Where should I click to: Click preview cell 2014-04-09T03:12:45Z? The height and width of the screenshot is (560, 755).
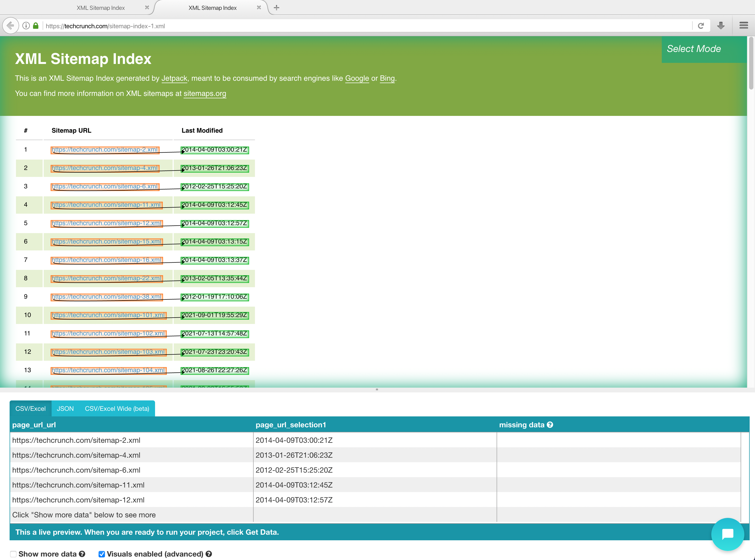375,485
